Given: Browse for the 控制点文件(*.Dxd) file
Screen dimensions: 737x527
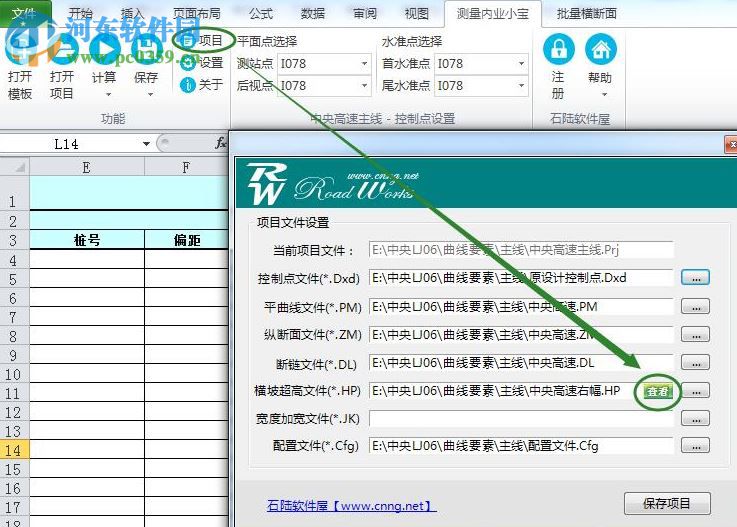Looking at the screenshot, I should point(695,277).
